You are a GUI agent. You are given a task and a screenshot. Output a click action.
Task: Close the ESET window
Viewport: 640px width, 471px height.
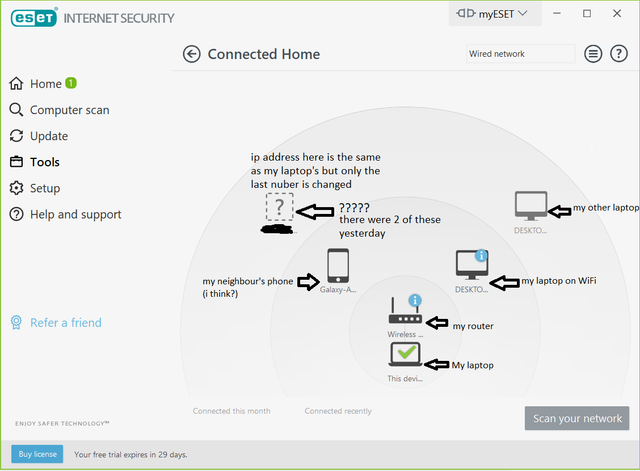coord(617,13)
